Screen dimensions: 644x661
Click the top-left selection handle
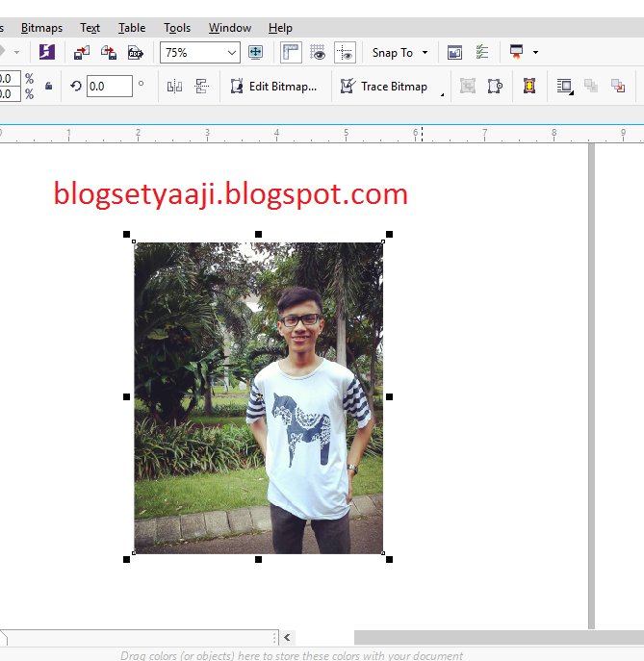click(126, 235)
